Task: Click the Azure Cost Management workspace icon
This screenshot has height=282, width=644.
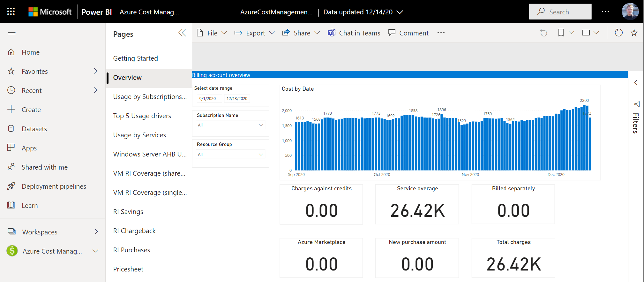Action: [12, 251]
